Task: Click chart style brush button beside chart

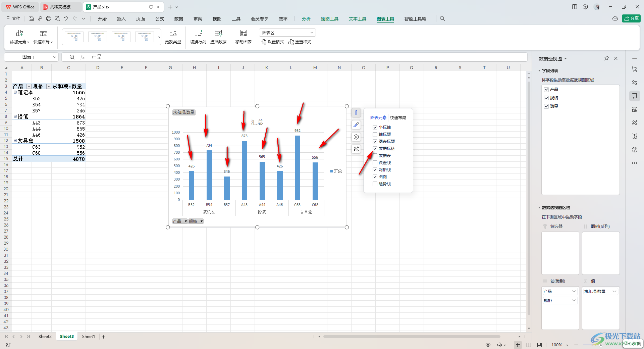Action: [x=356, y=125]
